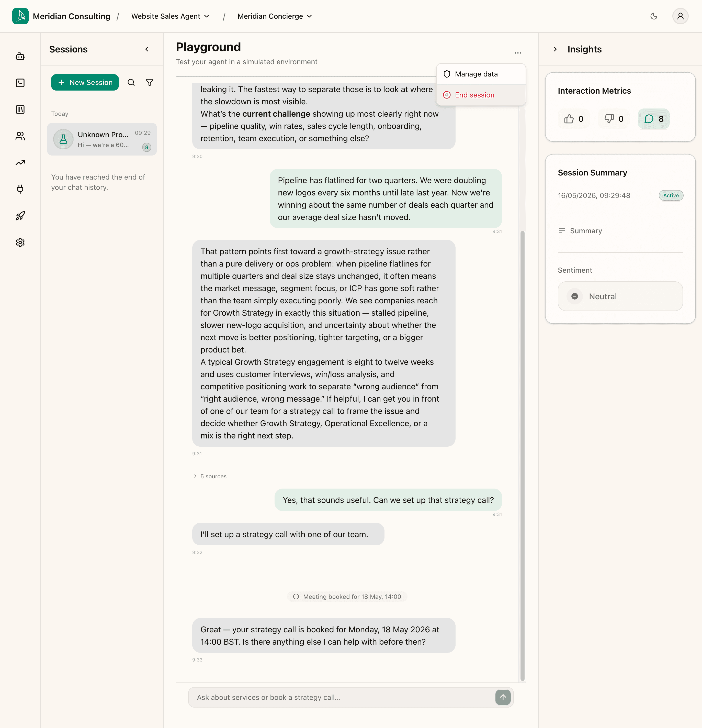
Task: Open the Website Sales Agent dropdown
Action: coord(171,16)
